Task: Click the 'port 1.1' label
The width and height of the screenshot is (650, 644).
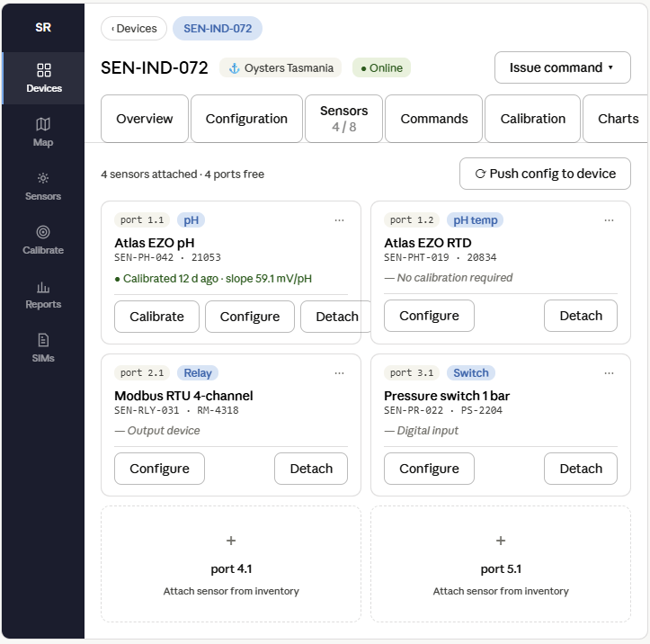Action: point(142,220)
